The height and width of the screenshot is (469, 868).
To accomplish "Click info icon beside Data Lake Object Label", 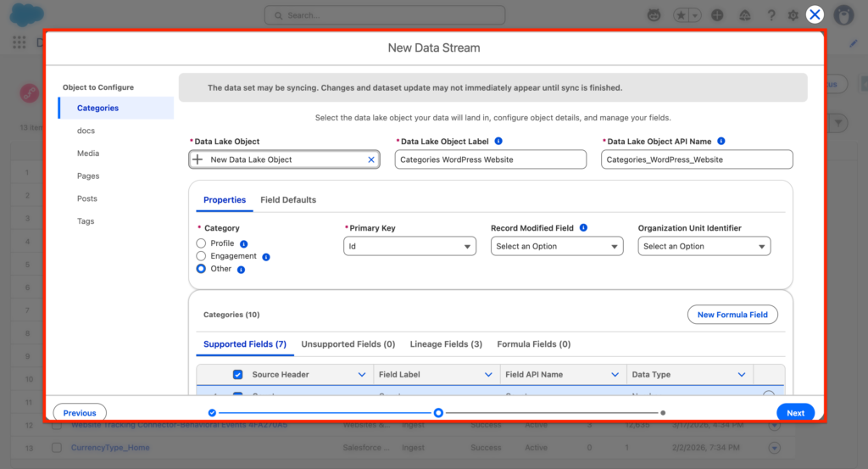I will (498, 142).
